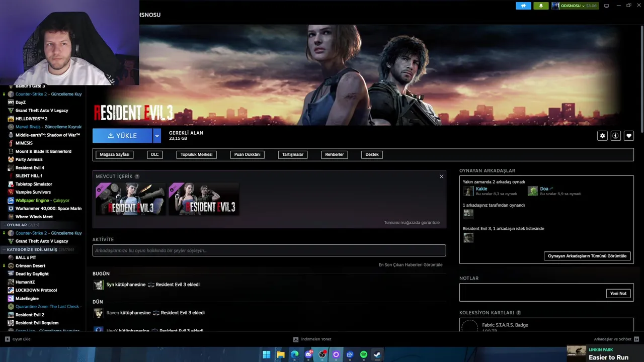Viewport: 644px width, 362px height.
Task: Select Dead by Daylight in the library
Action: click(32, 274)
